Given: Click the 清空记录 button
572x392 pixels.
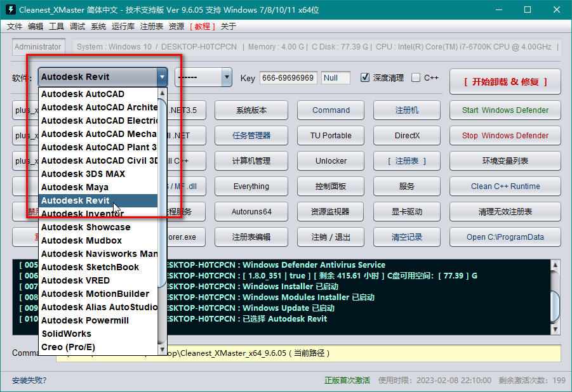Looking at the screenshot, I should click(407, 237).
